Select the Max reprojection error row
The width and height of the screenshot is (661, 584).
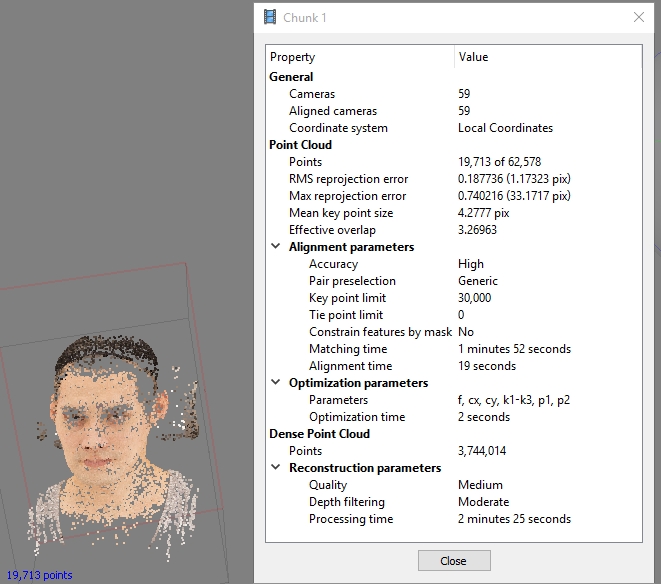tap(347, 196)
